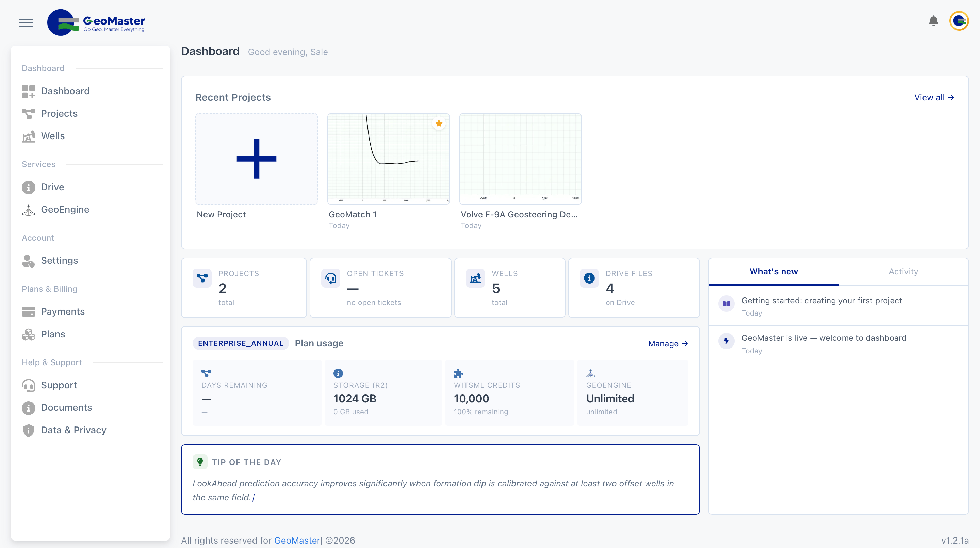This screenshot has width=980, height=548.
Task: Open the GeoMatch 1 project thumbnail
Action: [x=388, y=159]
